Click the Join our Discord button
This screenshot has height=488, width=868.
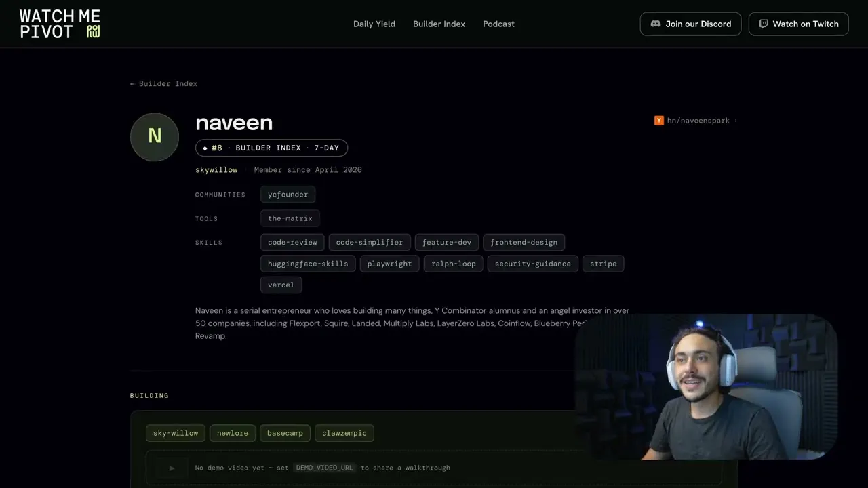690,24
